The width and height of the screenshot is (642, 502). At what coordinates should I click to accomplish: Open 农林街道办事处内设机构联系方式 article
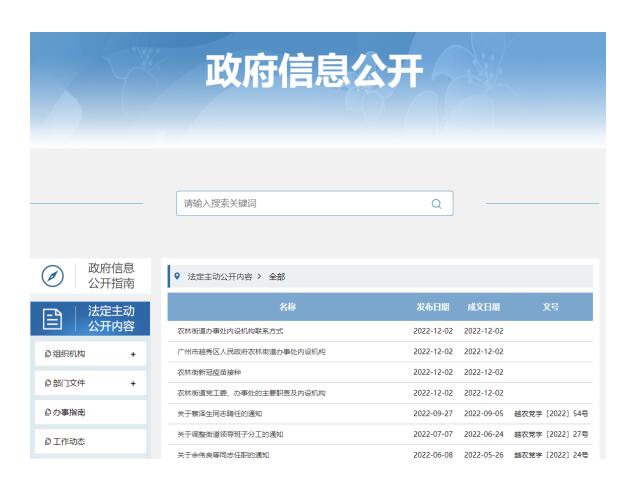pos(231,331)
